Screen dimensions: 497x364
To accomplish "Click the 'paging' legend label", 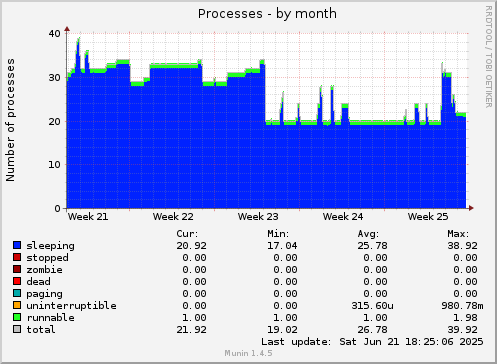I will pos(44,294).
